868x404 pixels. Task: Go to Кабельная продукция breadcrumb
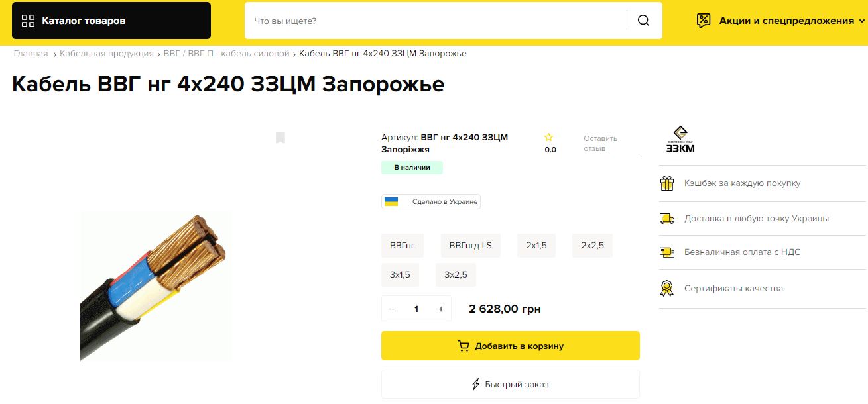[106, 54]
